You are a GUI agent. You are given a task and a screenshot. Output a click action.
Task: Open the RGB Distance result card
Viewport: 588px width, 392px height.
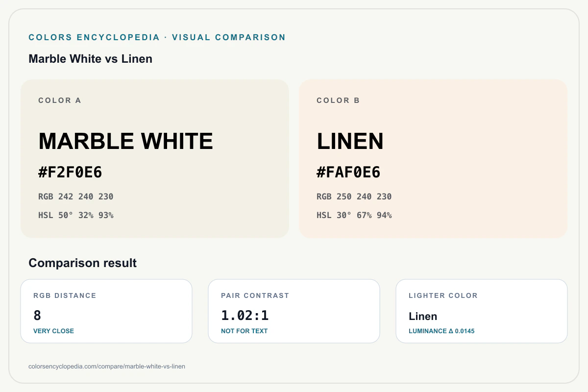(x=106, y=311)
